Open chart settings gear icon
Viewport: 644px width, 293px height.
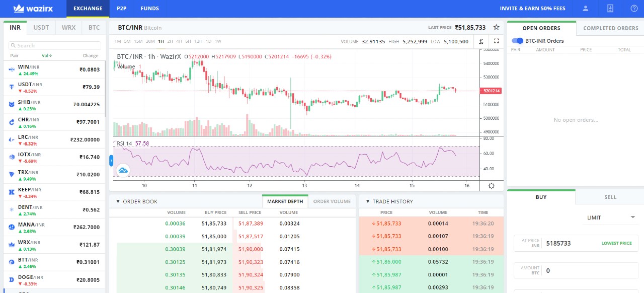[x=492, y=185]
